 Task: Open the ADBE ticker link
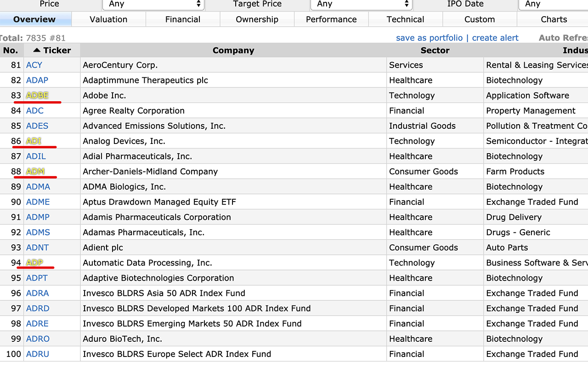tap(37, 95)
